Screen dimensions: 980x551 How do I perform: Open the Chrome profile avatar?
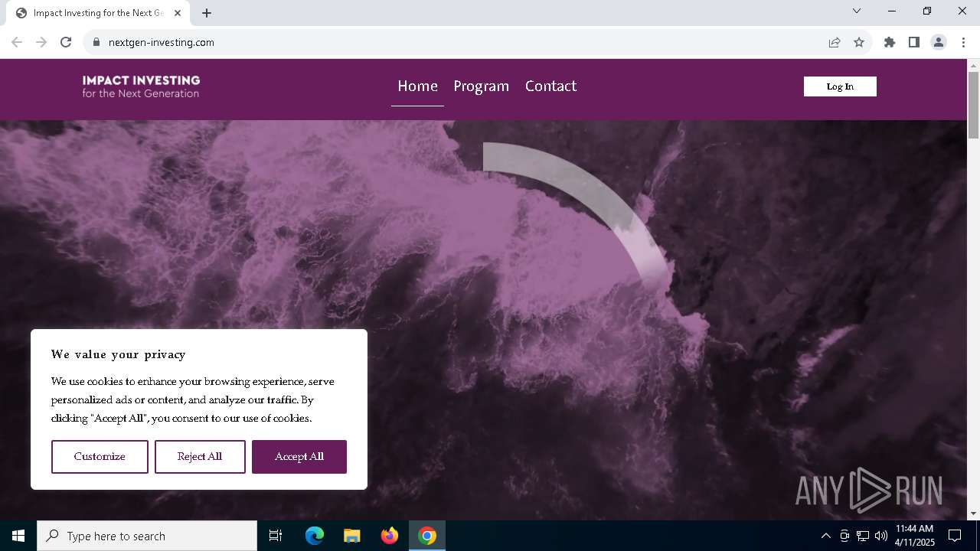[939, 42]
